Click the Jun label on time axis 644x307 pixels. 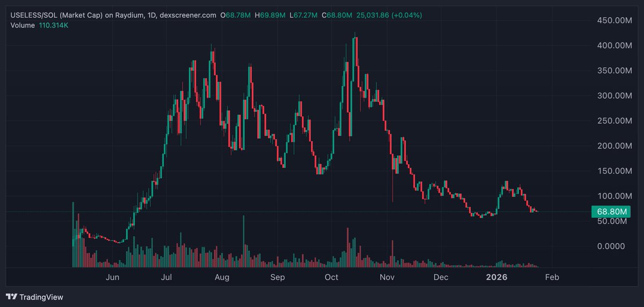click(113, 277)
